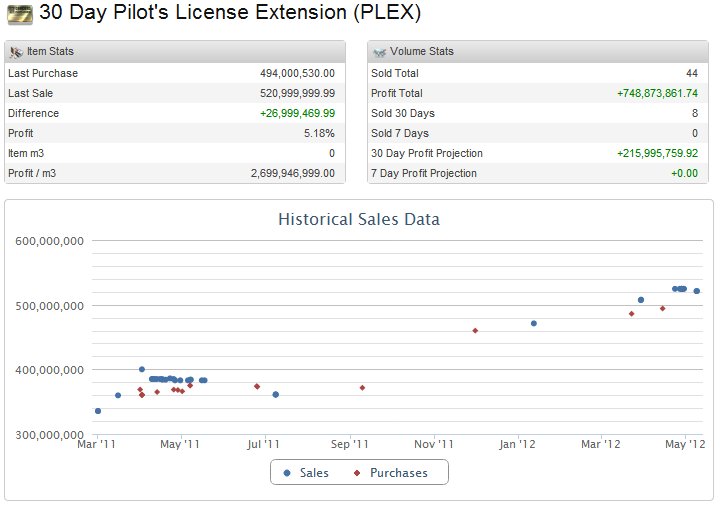Click the Volume Stats panel header
The height and width of the screenshot is (506, 718).
[x=538, y=51]
